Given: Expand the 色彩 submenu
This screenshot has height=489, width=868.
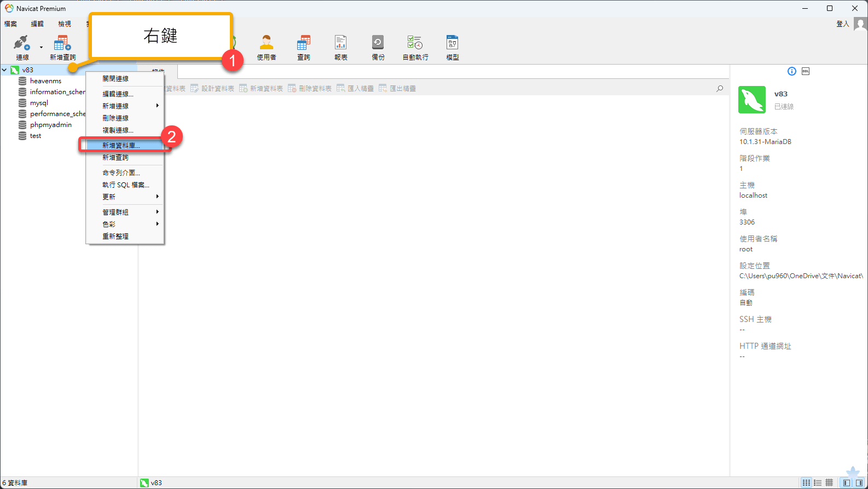Looking at the screenshot, I should [x=125, y=225].
